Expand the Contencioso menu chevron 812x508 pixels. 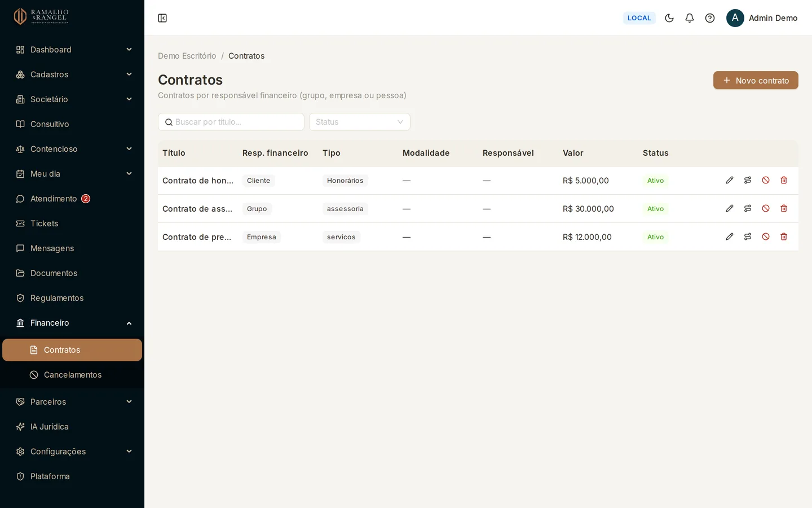(129, 149)
